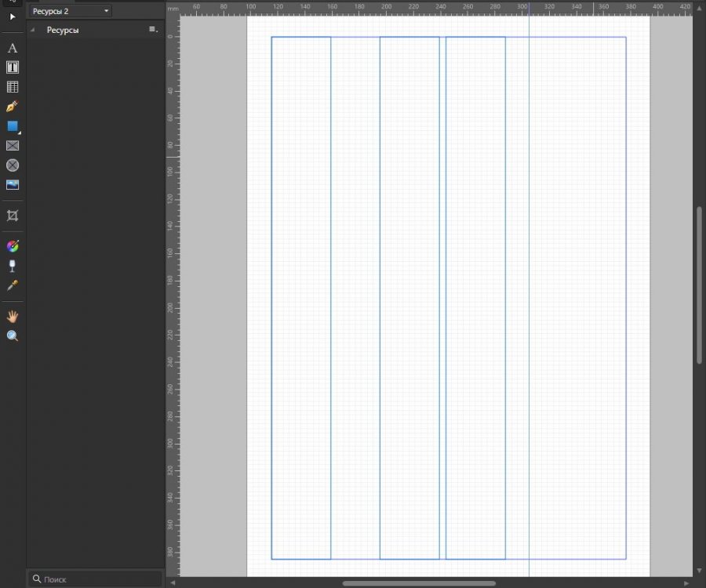This screenshot has height=588, width=706.
Task: Select the Table tool
Action: click(x=13, y=87)
